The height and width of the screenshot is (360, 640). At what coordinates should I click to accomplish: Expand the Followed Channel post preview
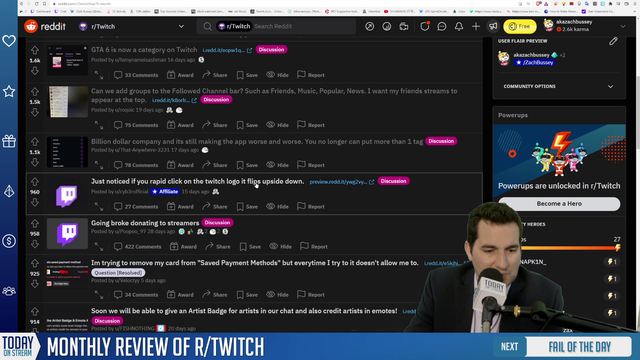point(99,125)
